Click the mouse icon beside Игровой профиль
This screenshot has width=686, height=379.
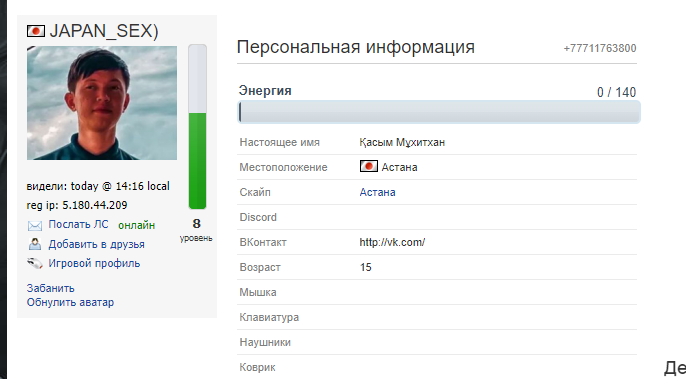[x=35, y=263]
